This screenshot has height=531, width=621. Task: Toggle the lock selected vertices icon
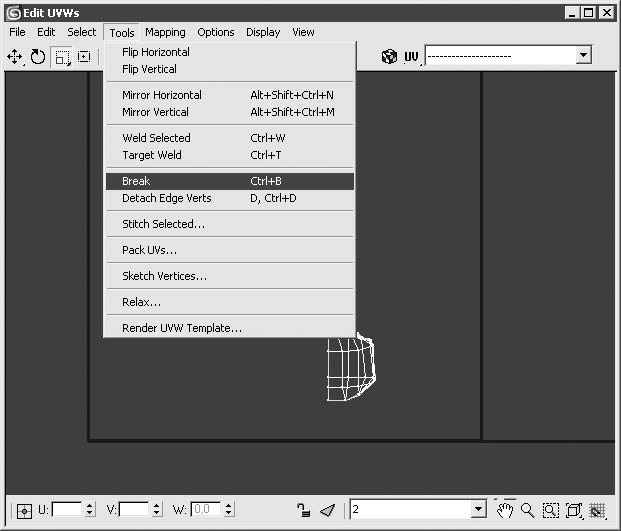point(304,510)
